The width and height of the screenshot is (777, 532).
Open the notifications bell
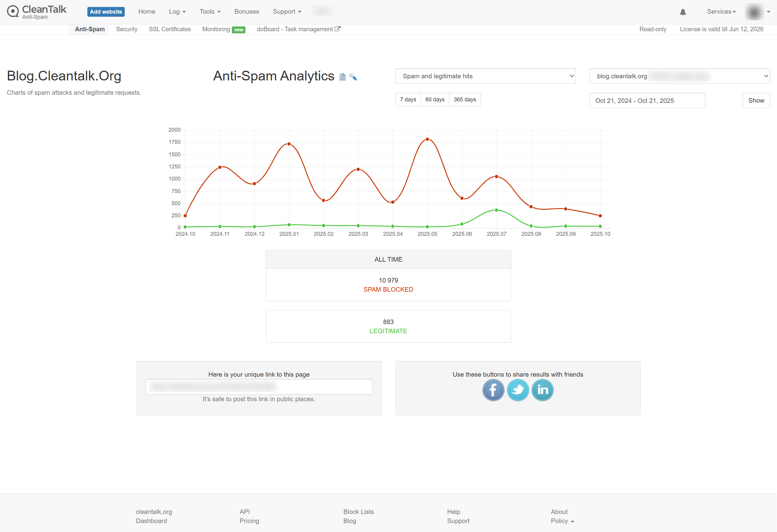coord(683,12)
